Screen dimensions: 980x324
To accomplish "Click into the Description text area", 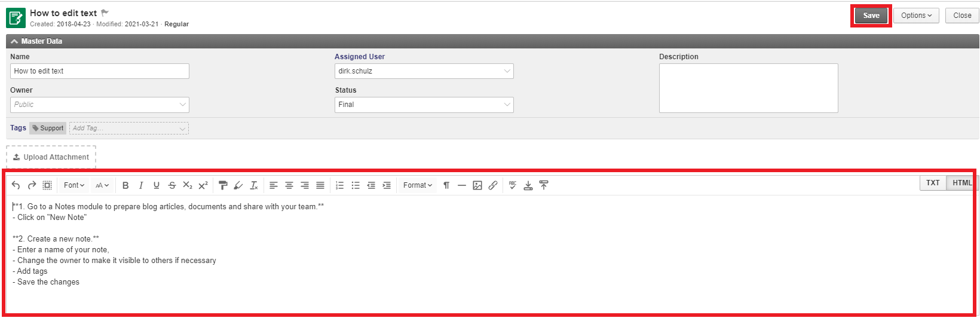I will [748, 88].
